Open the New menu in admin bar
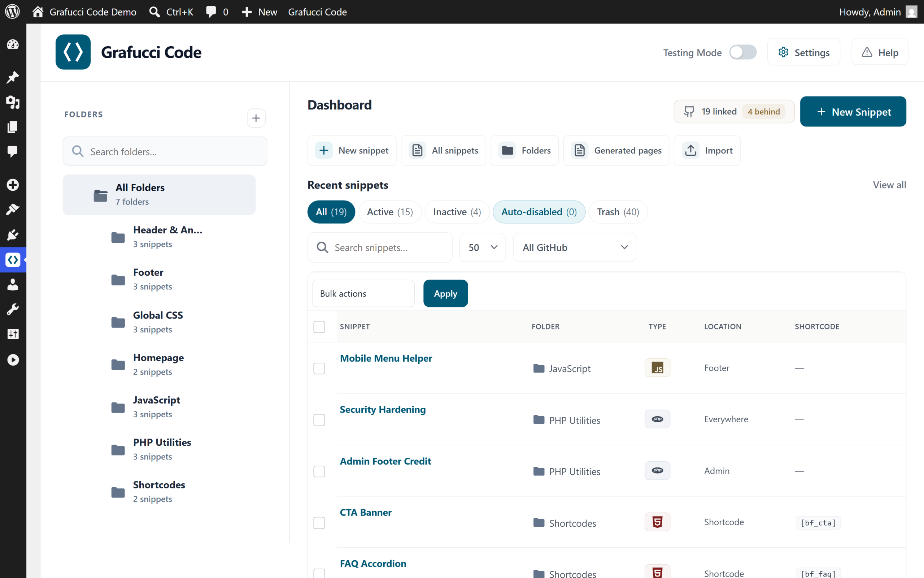The width and height of the screenshot is (924, 578). tap(260, 12)
